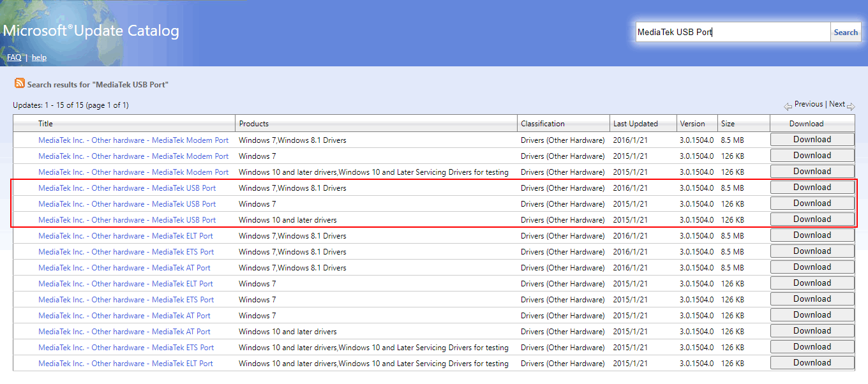This screenshot has height=384, width=868.
Task: Click the Search button
Action: 846,32
